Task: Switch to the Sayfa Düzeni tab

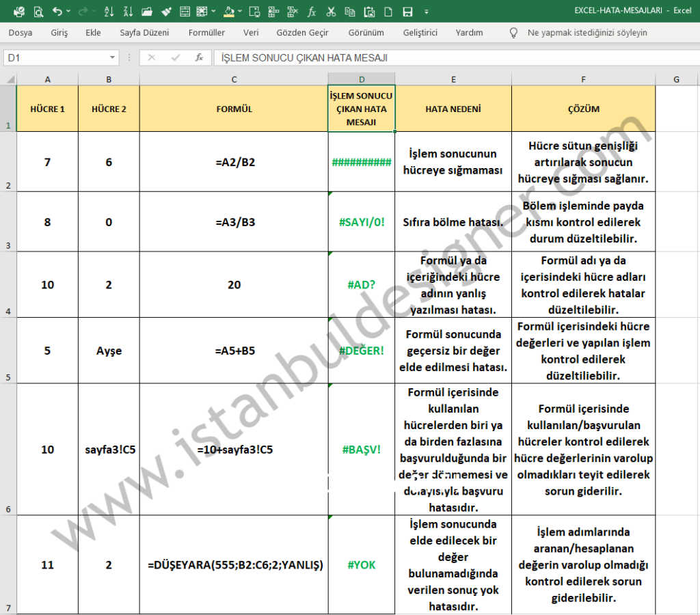Action: [144, 33]
